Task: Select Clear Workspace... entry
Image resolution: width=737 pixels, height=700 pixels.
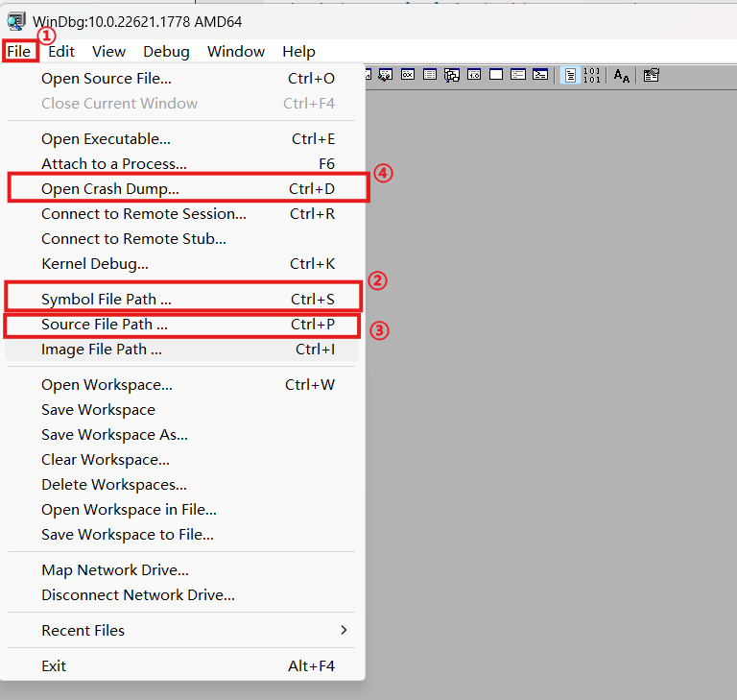Action: 182,460
